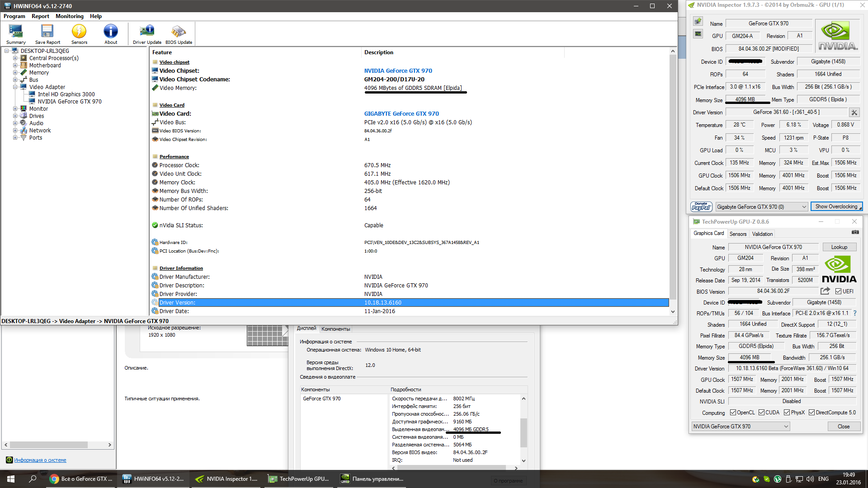Expand the Central Processor(s) tree node
Image resolution: width=868 pixels, height=488 pixels.
tap(15, 58)
